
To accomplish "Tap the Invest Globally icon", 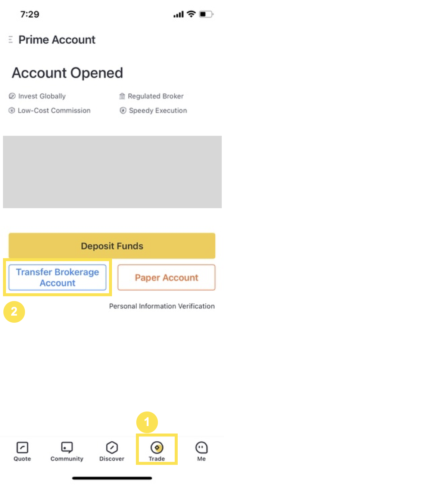I will (x=12, y=96).
